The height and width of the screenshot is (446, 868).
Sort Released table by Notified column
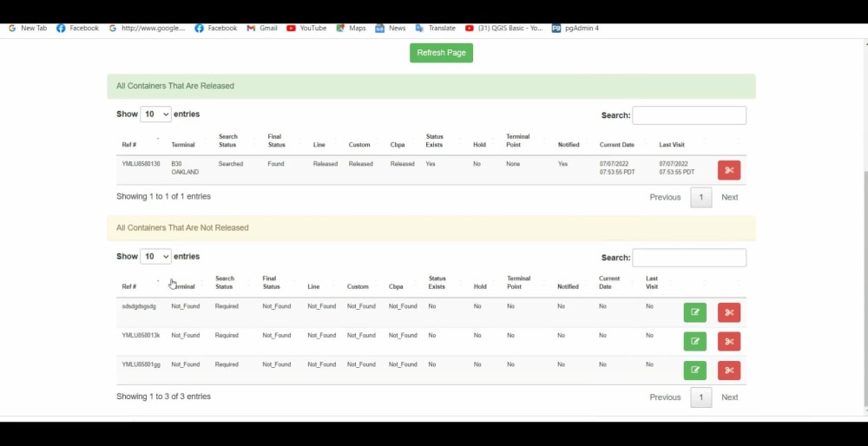(x=569, y=145)
